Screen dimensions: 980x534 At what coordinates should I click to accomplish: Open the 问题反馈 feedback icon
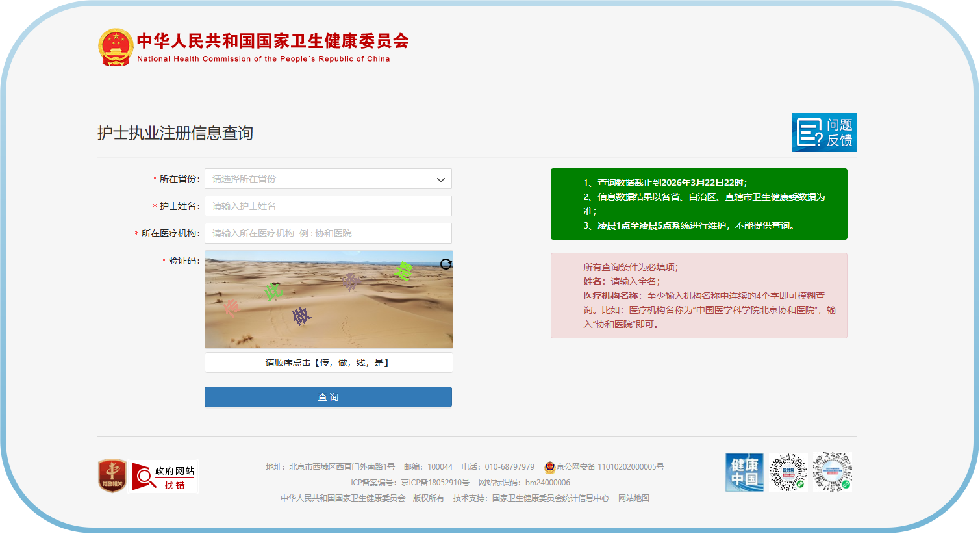(824, 133)
